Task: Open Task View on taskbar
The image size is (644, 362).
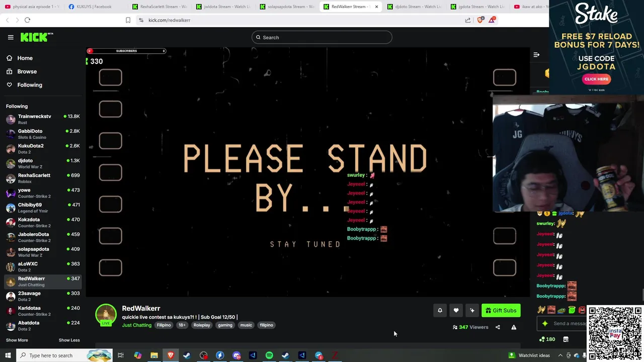Action: 121,355
